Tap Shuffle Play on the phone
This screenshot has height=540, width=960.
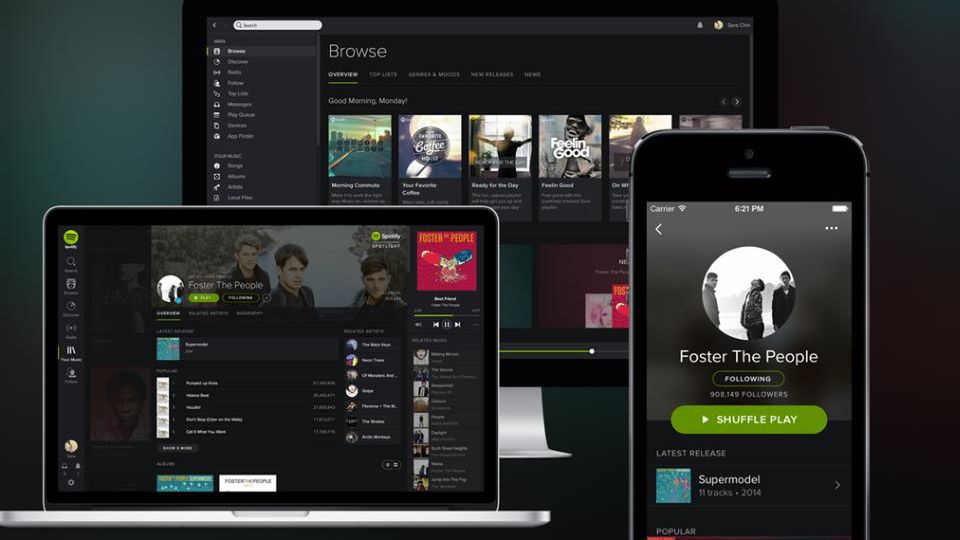point(749,419)
